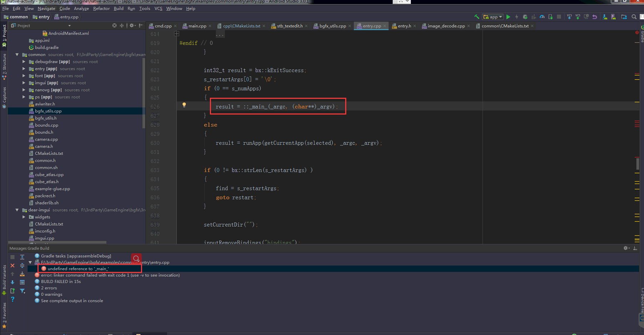The width and height of the screenshot is (644, 335).
Task: Open the Build Variants side panel
Action: 4,280
